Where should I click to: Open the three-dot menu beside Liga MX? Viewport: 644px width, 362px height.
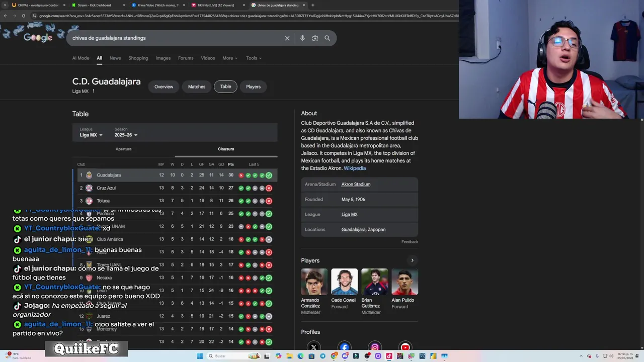pyautogui.click(x=93, y=91)
